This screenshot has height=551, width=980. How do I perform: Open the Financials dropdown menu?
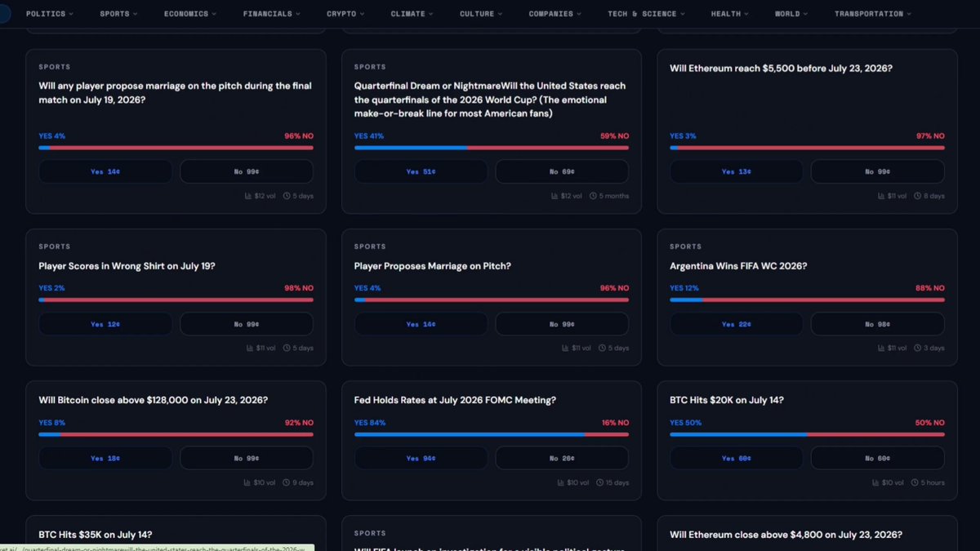coord(272,14)
